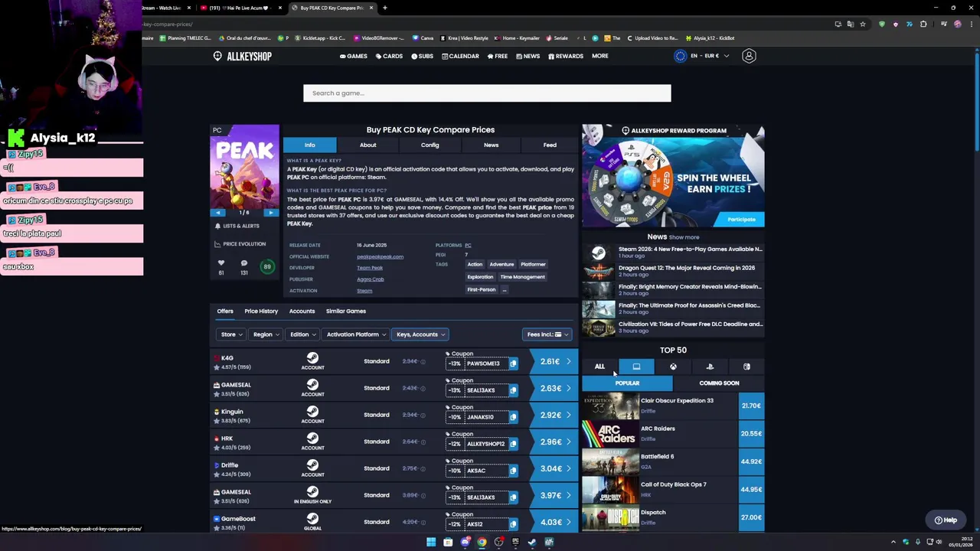Open GAMES in the top navigation
The height and width of the screenshot is (551, 980).
point(354,56)
